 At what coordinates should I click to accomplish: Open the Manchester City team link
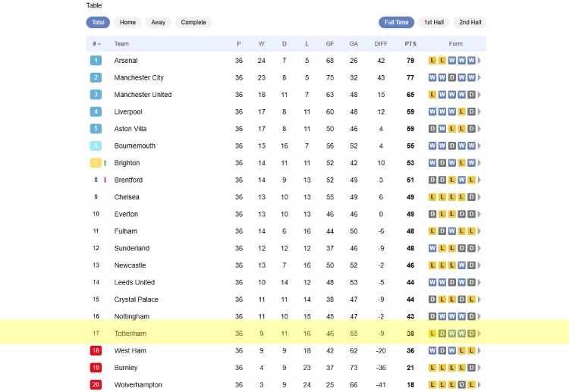click(139, 77)
